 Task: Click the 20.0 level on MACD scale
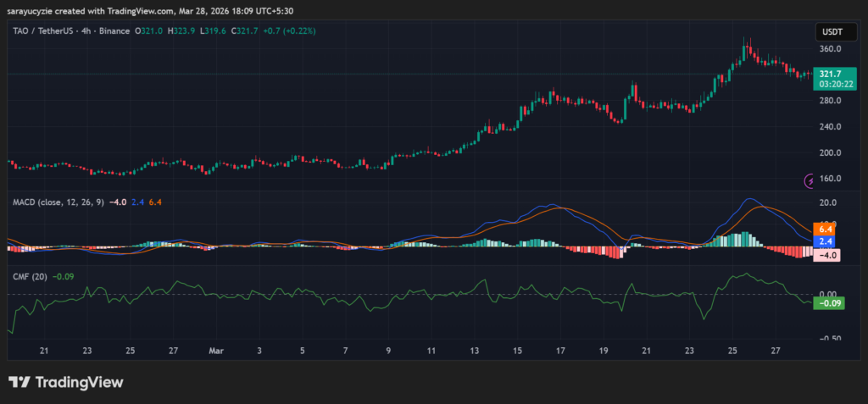click(828, 203)
